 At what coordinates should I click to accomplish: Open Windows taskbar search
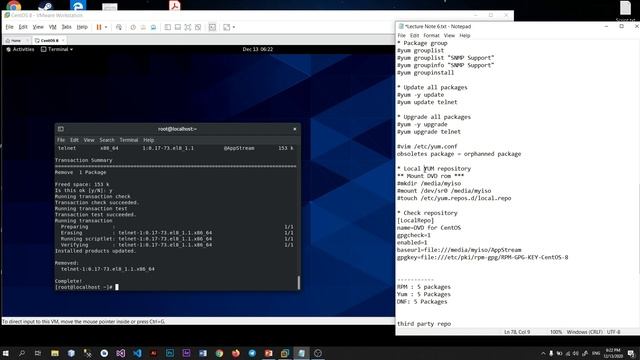pyautogui.click(x=22, y=353)
